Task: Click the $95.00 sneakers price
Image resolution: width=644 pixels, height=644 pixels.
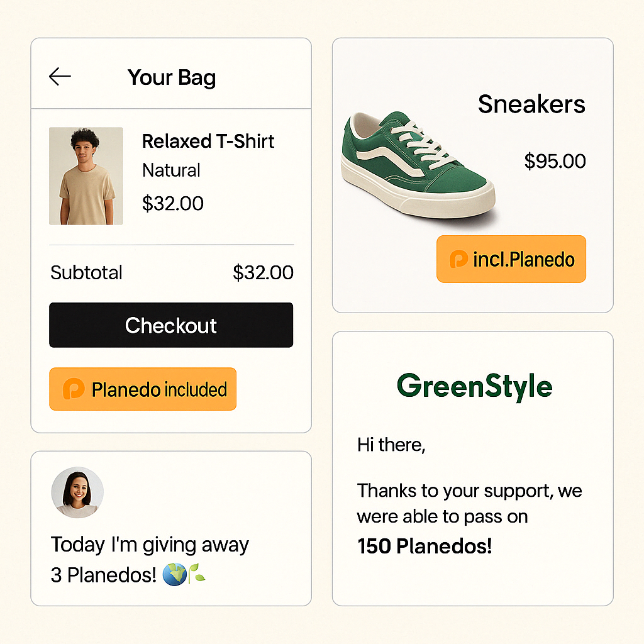Action: pos(555,161)
